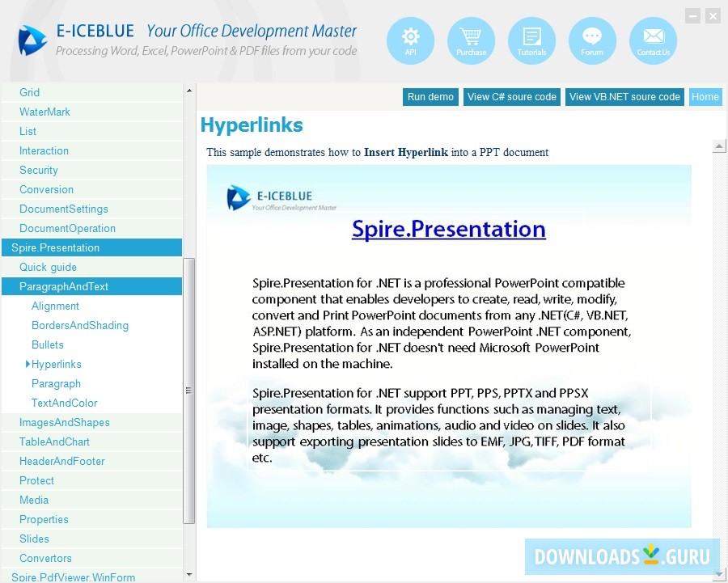This screenshot has width=728, height=583.
Task: Expand TableAndChart group
Action: coord(92,442)
